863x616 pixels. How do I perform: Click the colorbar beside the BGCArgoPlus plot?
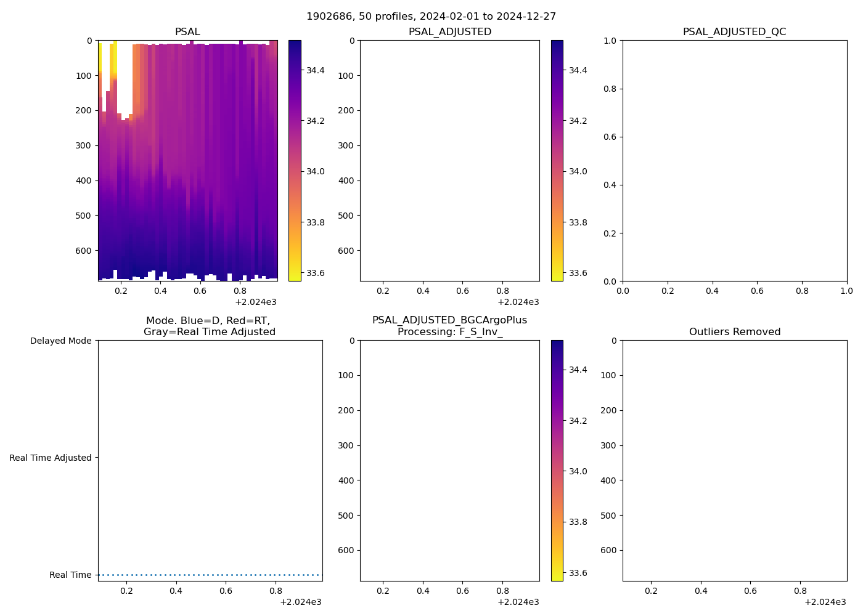(557, 460)
